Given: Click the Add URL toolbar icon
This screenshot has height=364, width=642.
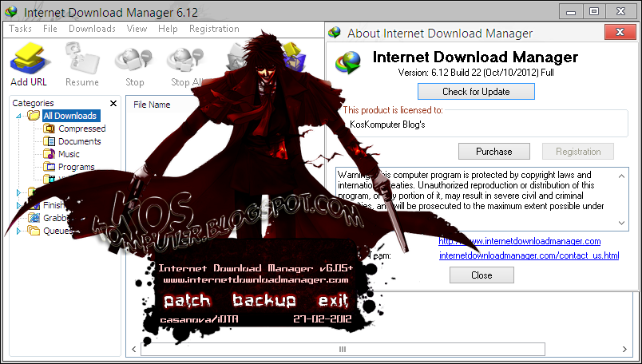Looking at the screenshot, I should 29,59.
